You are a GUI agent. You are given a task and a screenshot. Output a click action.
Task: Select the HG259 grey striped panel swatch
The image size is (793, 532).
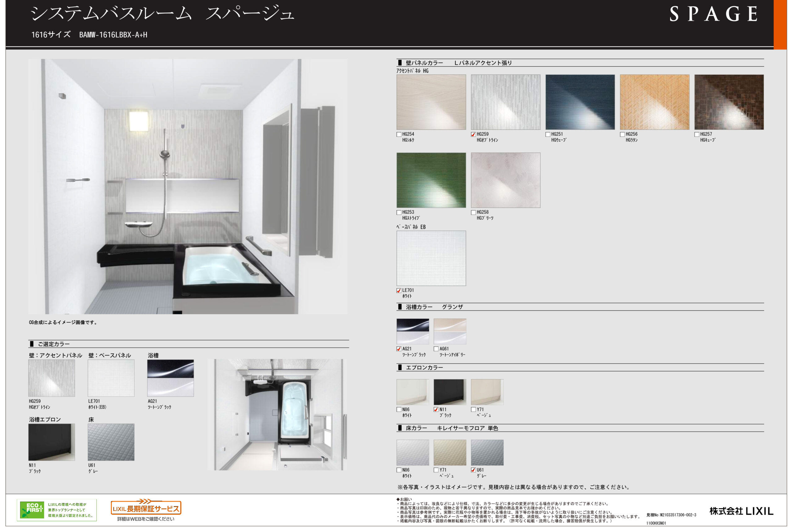click(505, 102)
